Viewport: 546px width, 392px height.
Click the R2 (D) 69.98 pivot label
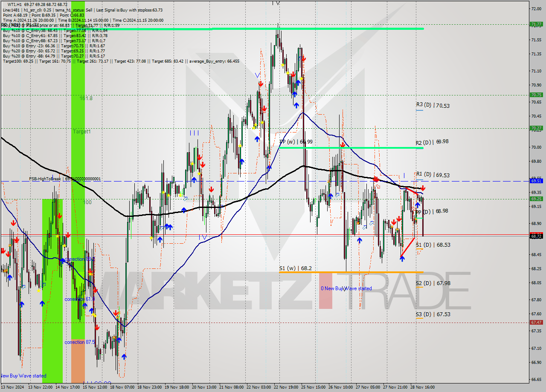pos(432,141)
